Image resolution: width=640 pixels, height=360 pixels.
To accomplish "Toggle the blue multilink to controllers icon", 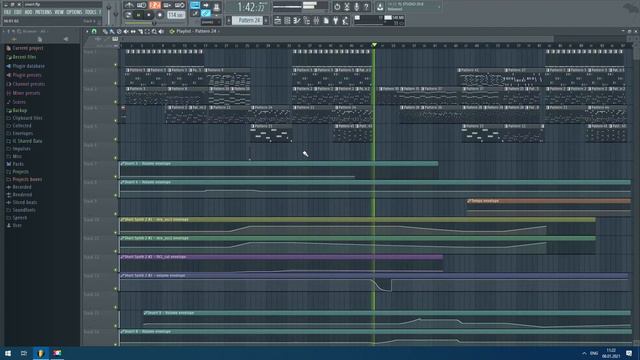I will click(205, 13).
